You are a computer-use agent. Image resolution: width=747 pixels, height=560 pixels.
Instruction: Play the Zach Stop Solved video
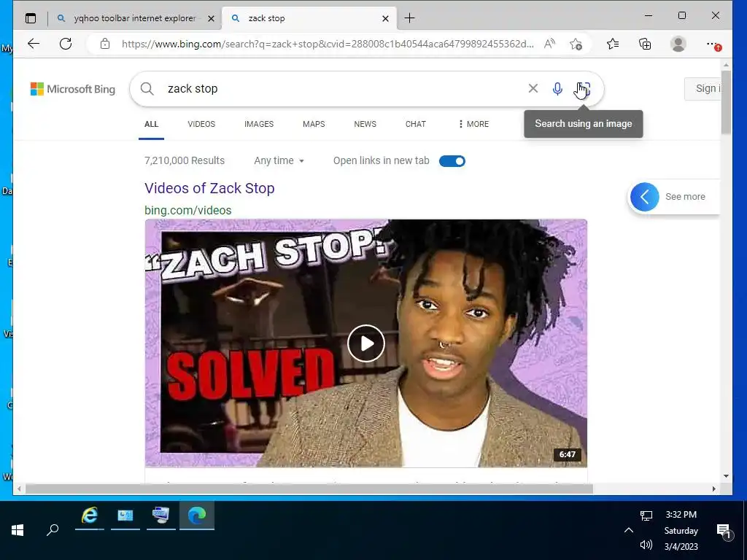[x=366, y=343]
